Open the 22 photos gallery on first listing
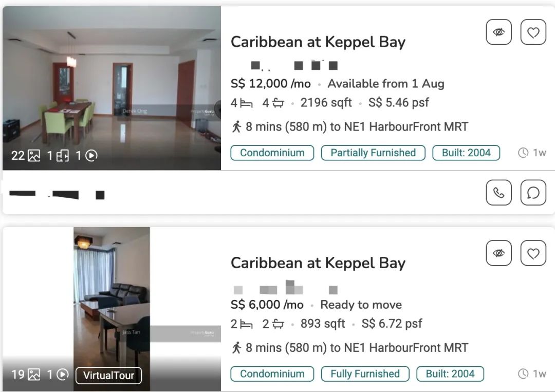 click(x=26, y=155)
